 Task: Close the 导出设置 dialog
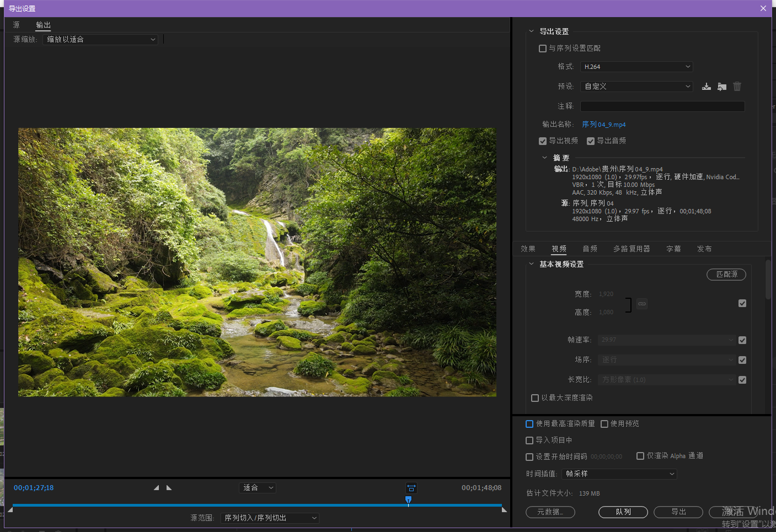pyautogui.click(x=763, y=8)
